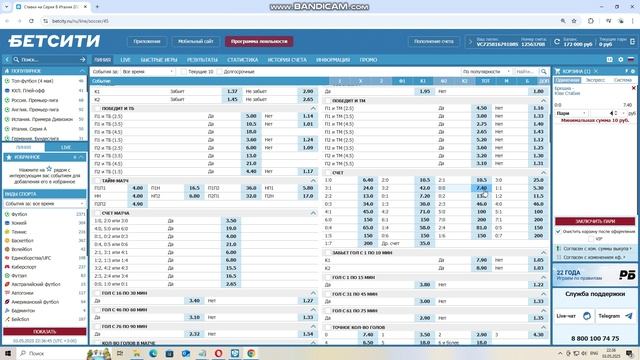Switch basket to 'Экспресс' tab

tap(595, 80)
